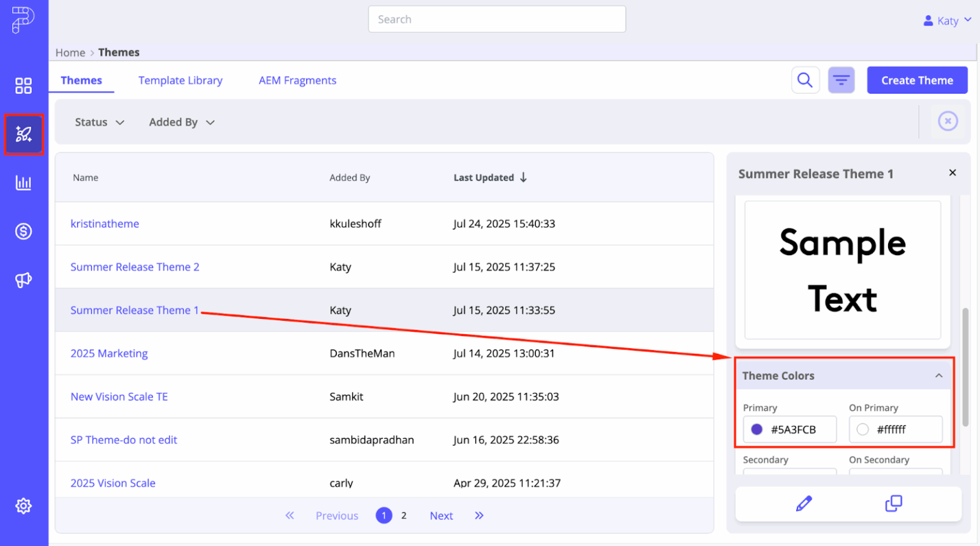Click the Primary #5A3FCB color swatch
This screenshot has width=980, height=546.
click(757, 429)
